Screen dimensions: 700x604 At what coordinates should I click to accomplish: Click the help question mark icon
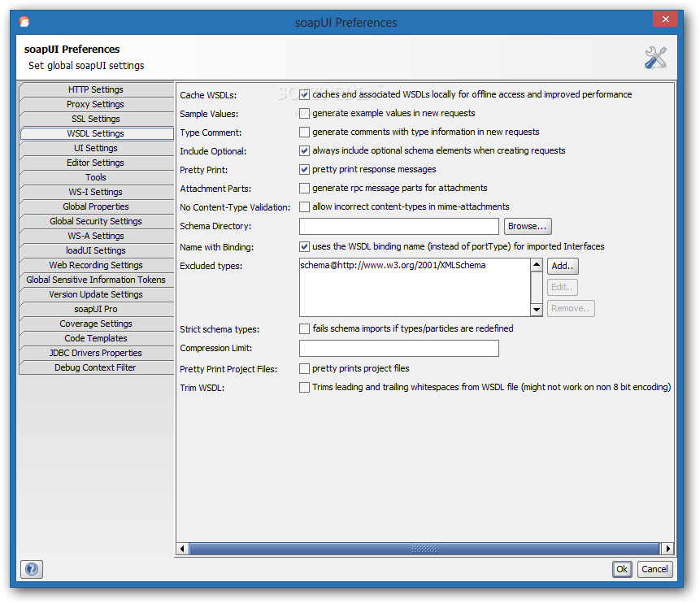coord(32,569)
